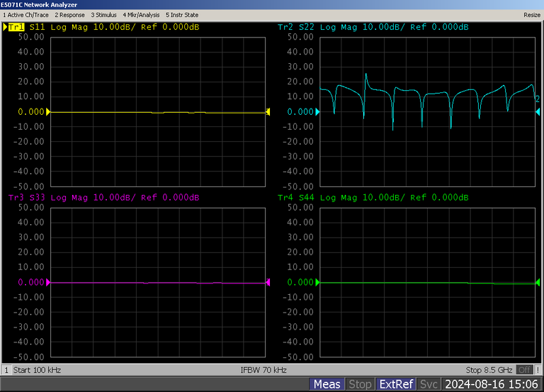
Task: Toggle the Meas status indicator
Action: (327, 383)
